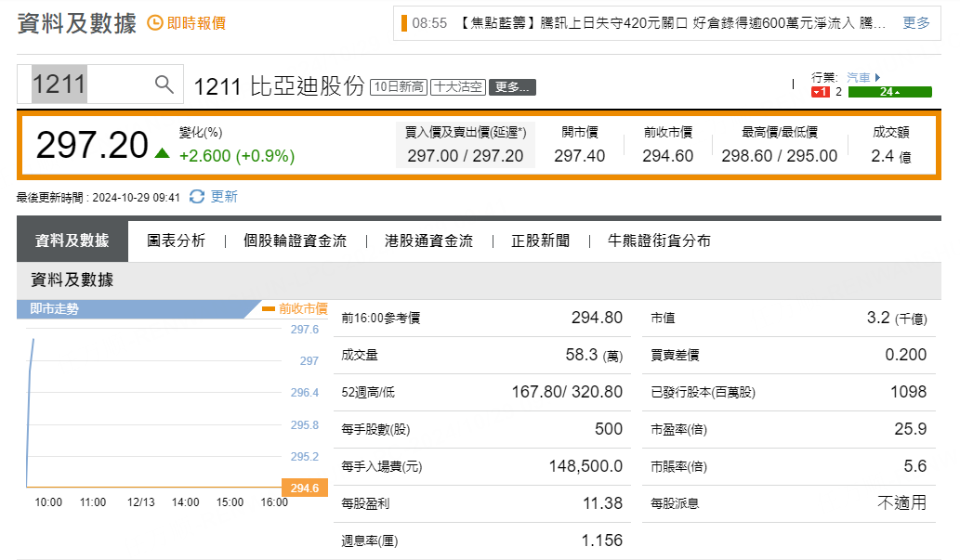Click 週息率 value 1.156
The width and height of the screenshot is (960, 560).
[602, 540]
